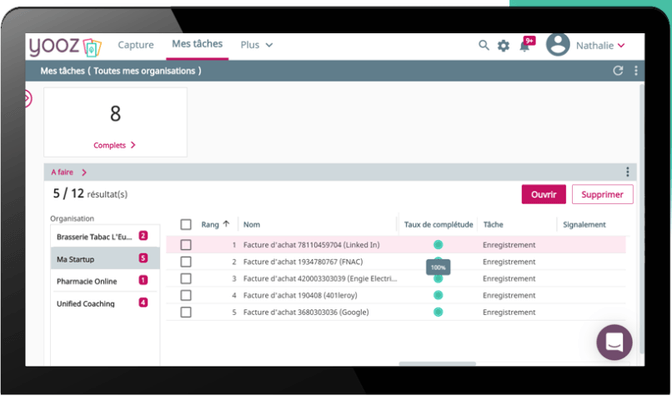
Task: Click Nathalie's user avatar icon
Action: (x=558, y=45)
